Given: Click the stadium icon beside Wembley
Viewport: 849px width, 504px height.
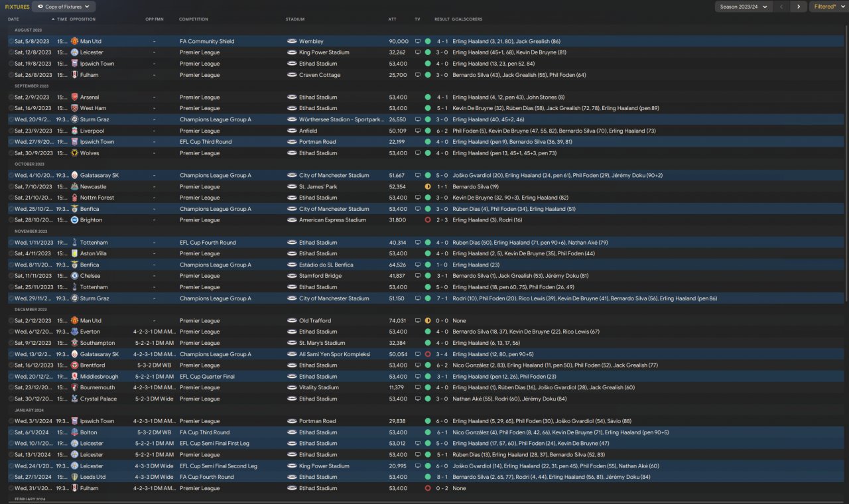Looking at the screenshot, I should 292,41.
